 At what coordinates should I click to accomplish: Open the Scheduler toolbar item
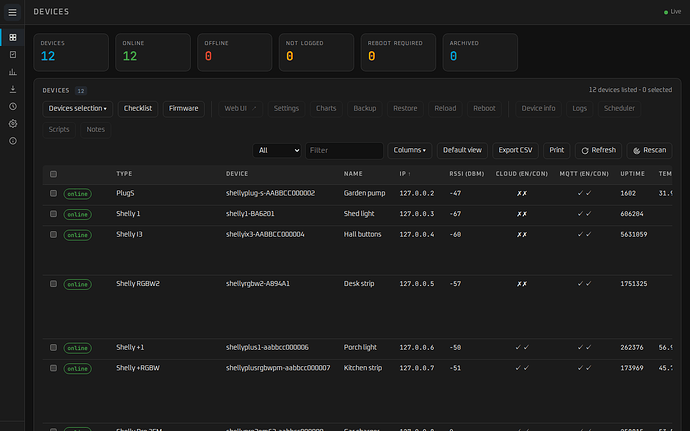point(619,109)
